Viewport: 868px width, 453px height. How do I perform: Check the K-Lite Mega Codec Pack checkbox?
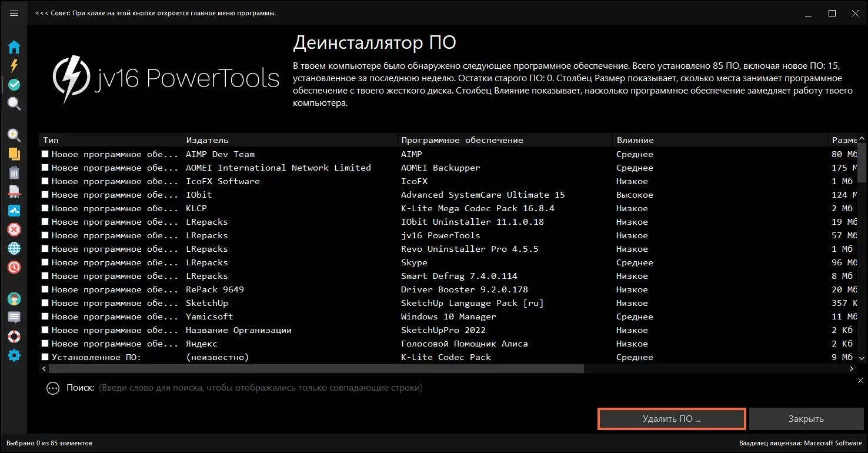click(x=45, y=208)
